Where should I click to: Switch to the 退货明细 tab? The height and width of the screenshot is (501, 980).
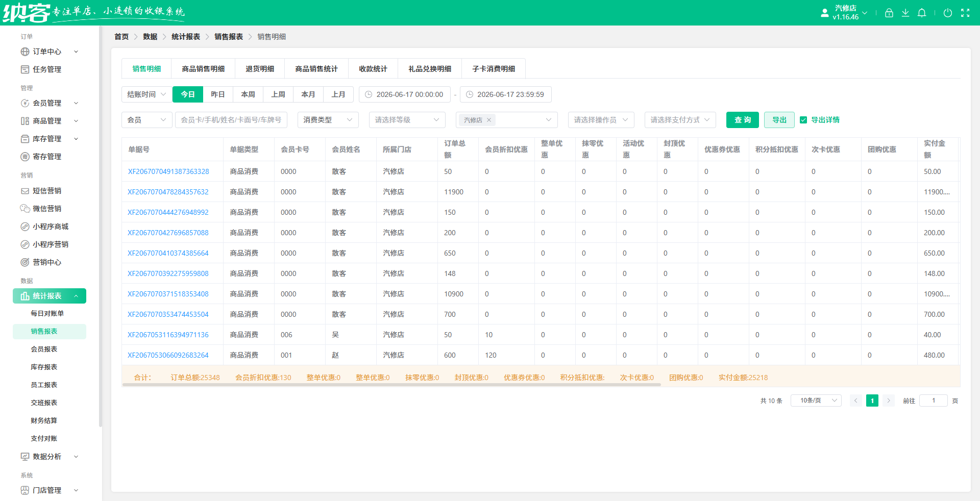coord(260,69)
